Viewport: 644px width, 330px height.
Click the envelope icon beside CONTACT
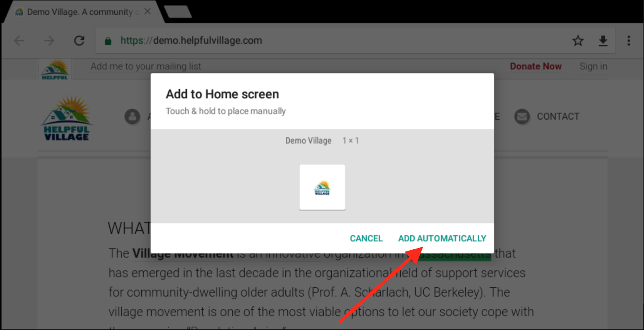coord(522,117)
